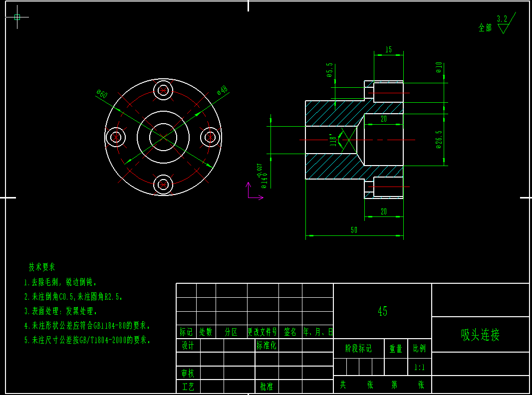Select the material text 45
532x395 pixels.
382,311
